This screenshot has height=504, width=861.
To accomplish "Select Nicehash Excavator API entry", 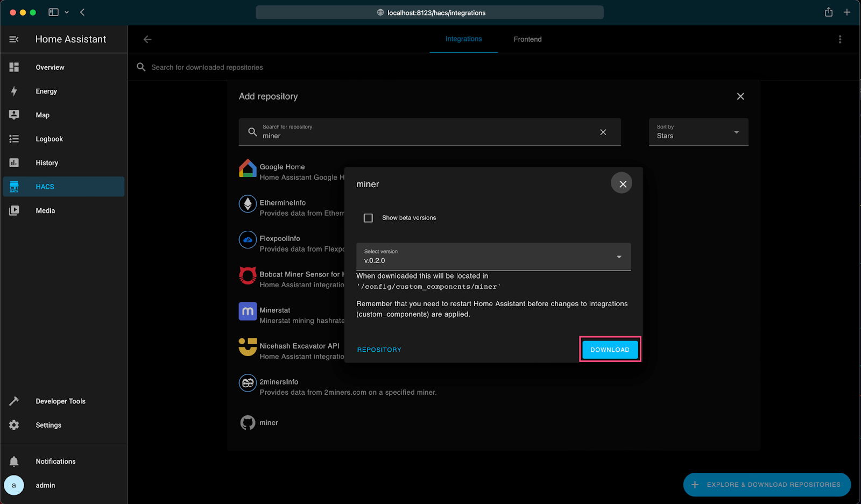I will point(292,351).
